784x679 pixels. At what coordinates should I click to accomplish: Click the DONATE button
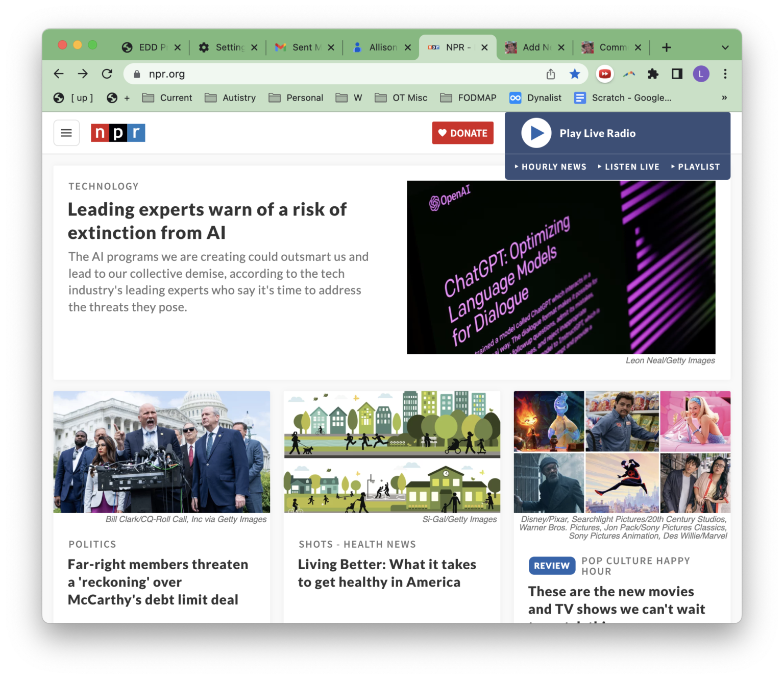pyautogui.click(x=462, y=133)
